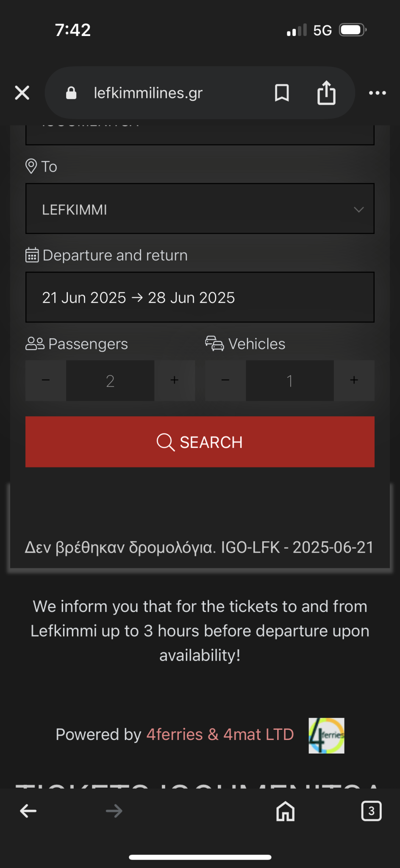Viewport: 400px width, 868px height.
Task: Close the browser tab with X
Action: click(x=22, y=93)
